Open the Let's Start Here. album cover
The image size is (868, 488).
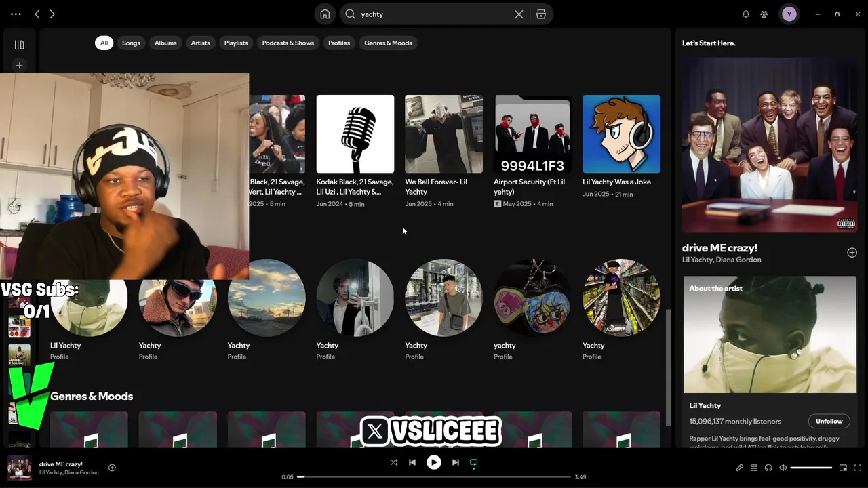point(770,145)
